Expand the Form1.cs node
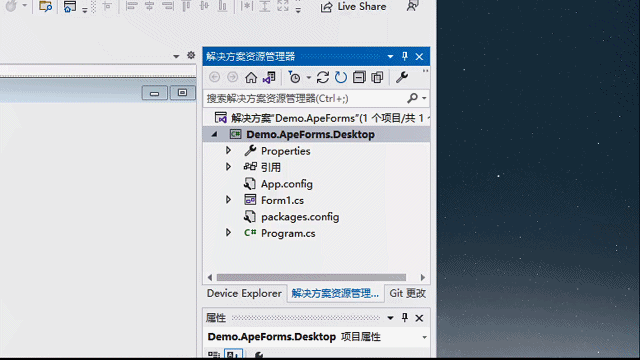 tap(229, 200)
